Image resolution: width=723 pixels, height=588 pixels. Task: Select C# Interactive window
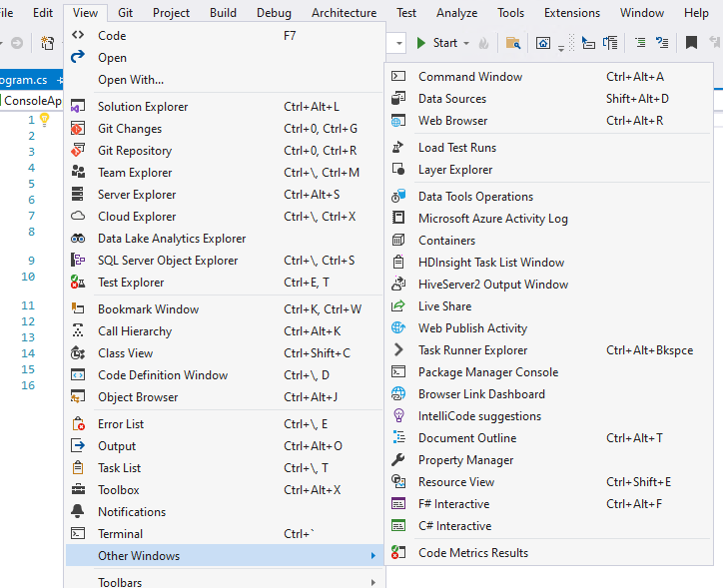click(x=548, y=526)
